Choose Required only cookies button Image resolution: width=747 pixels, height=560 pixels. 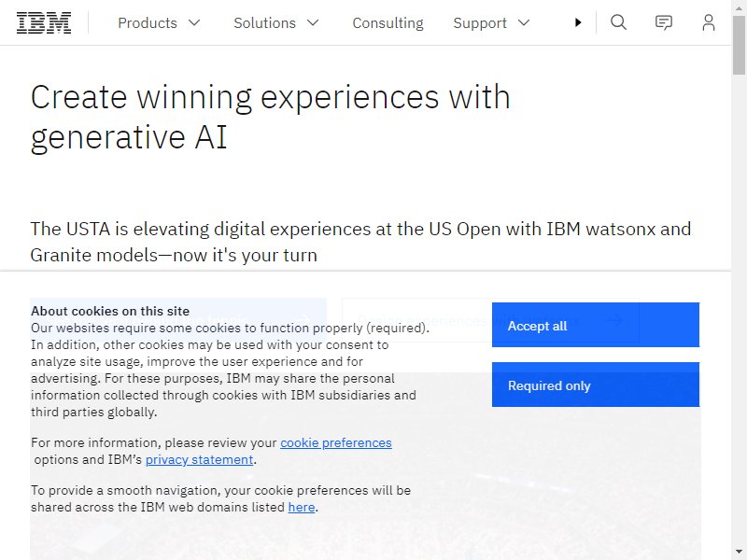tap(596, 385)
